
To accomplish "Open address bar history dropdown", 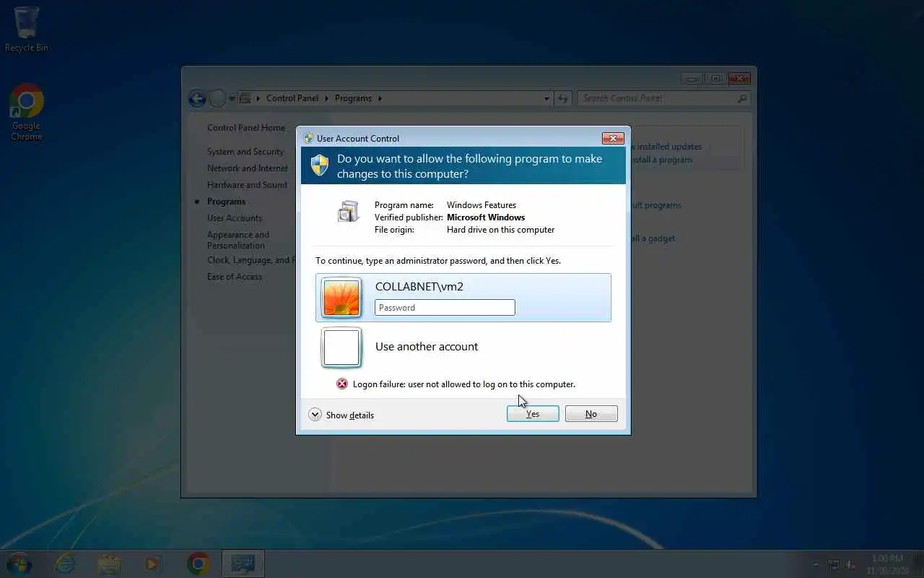I will [x=546, y=98].
